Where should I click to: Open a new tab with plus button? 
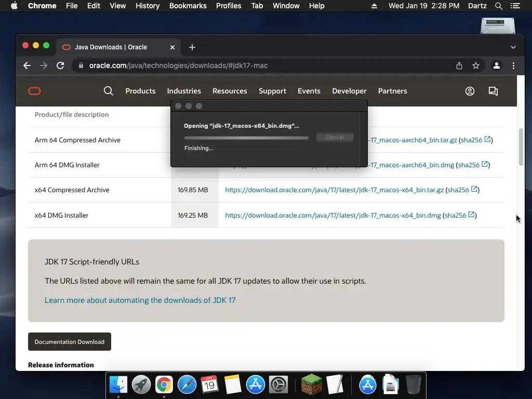[192, 47]
